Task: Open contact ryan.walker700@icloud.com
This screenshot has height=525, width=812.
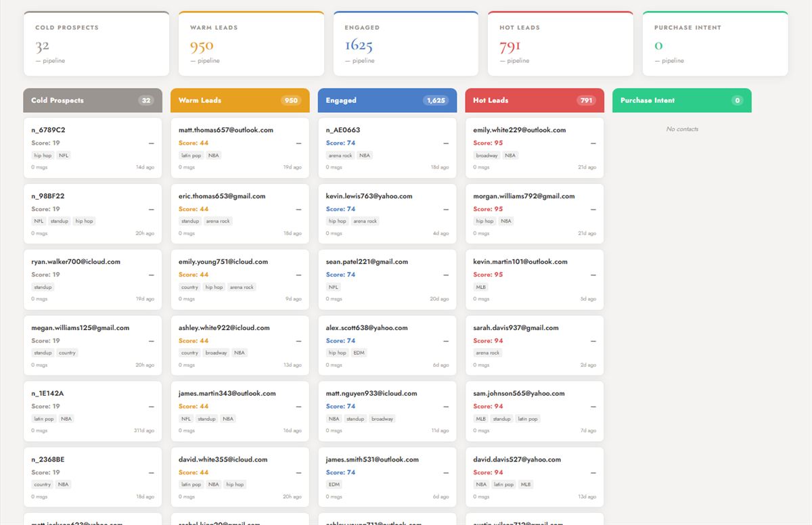Action: (x=93, y=279)
